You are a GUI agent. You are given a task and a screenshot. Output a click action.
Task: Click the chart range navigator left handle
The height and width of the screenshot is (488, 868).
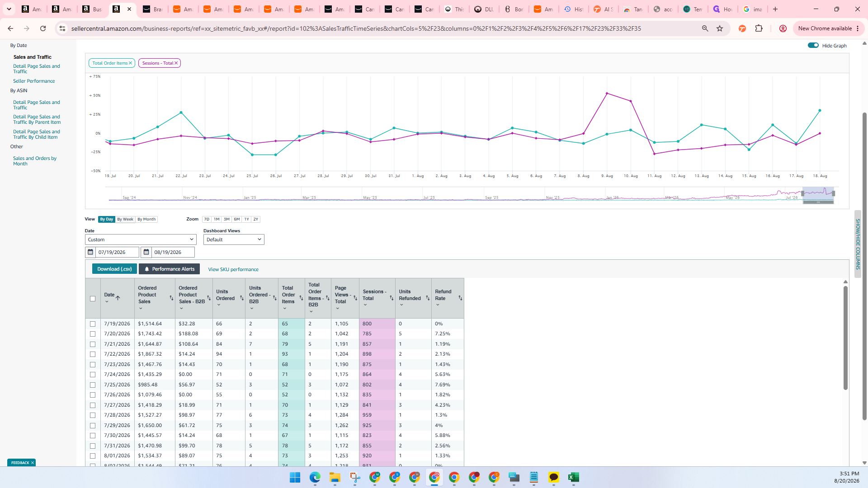(803, 193)
